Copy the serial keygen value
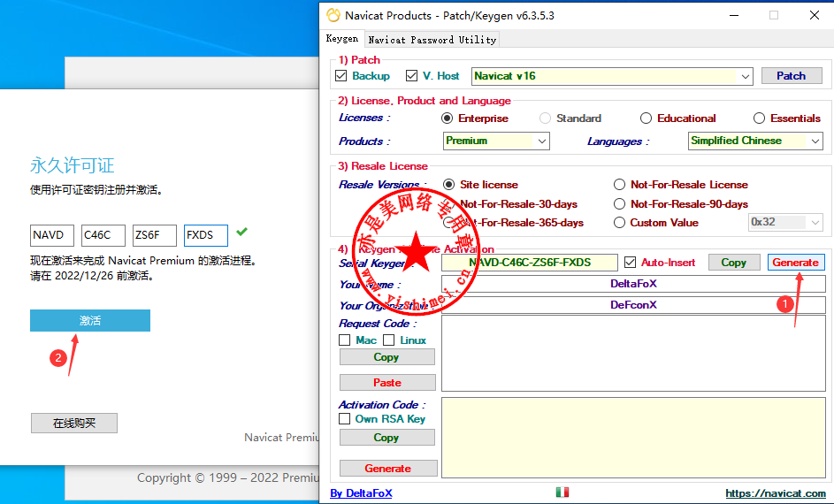 pyautogui.click(x=733, y=262)
